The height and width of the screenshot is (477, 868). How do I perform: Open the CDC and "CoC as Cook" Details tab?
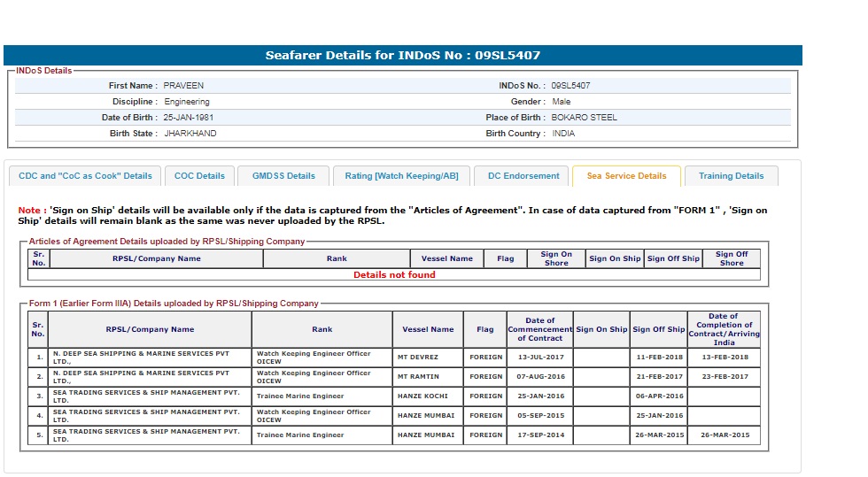point(85,176)
